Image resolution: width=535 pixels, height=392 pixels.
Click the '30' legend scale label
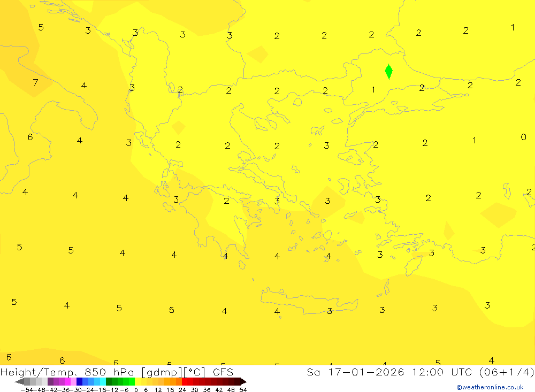click(x=195, y=390)
